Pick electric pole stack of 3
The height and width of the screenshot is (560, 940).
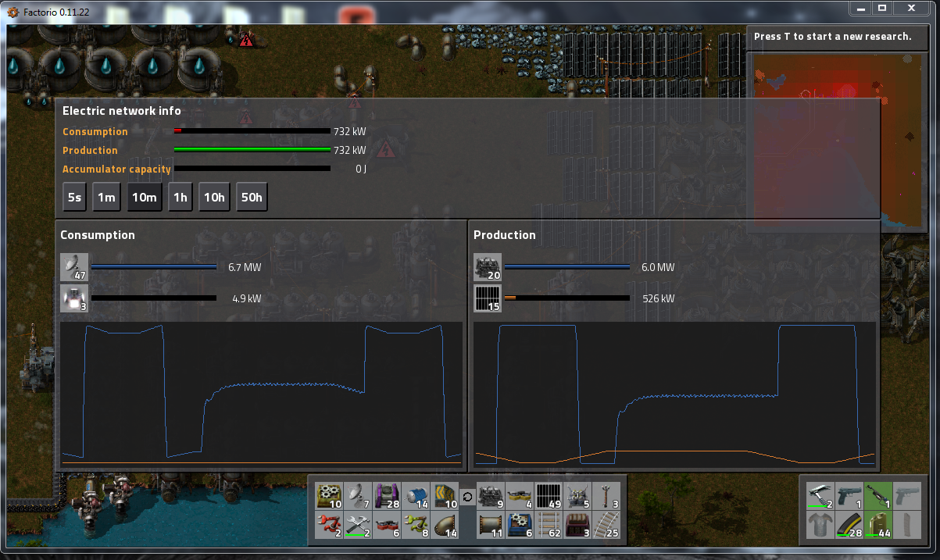(607, 495)
